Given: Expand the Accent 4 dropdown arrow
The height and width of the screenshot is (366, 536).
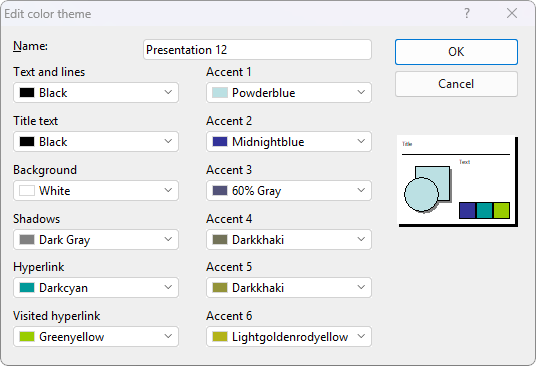Looking at the screenshot, I should (x=361, y=239).
